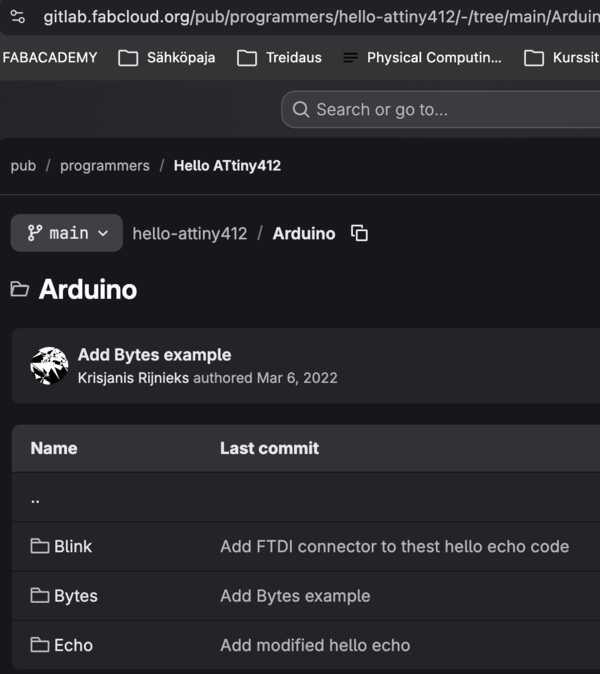Open the FABACADEMY bookmark
Viewport: 600px width, 674px height.
coord(50,58)
